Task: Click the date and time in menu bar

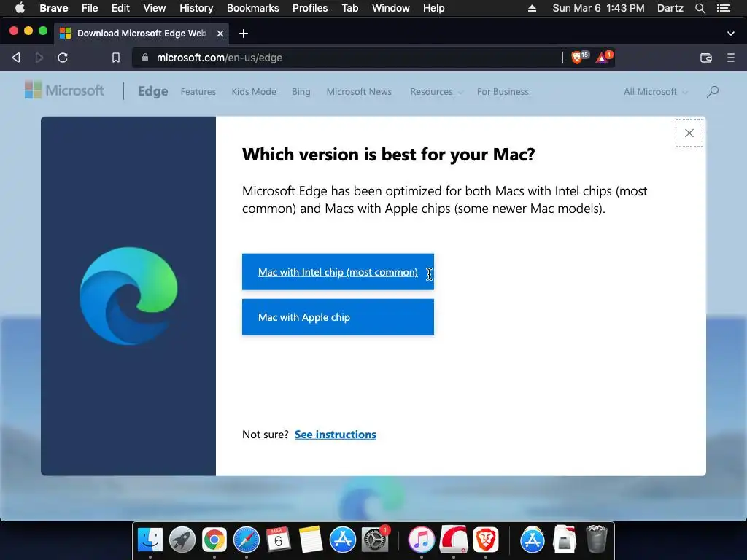Action: pos(598,8)
